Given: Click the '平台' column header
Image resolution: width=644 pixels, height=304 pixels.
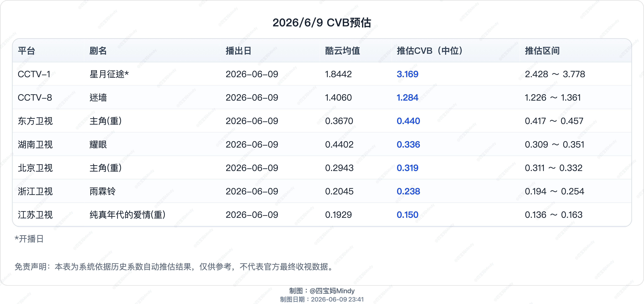Looking at the screenshot, I should [27, 51].
